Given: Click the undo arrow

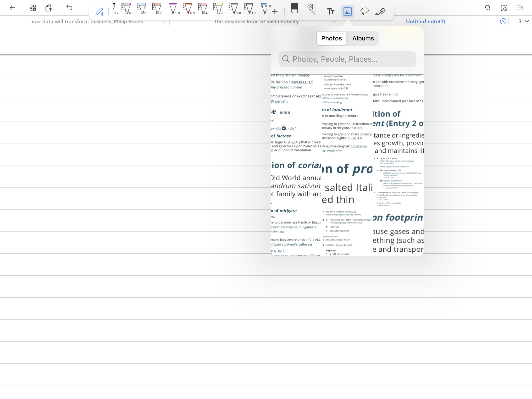Looking at the screenshot, I should point(69,8).
